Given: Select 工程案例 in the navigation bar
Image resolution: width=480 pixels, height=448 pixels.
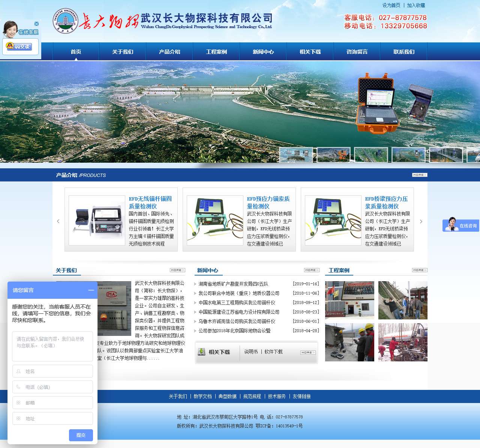Looking at the screenshot, I should pyautogui.click(x=216, y=52).
